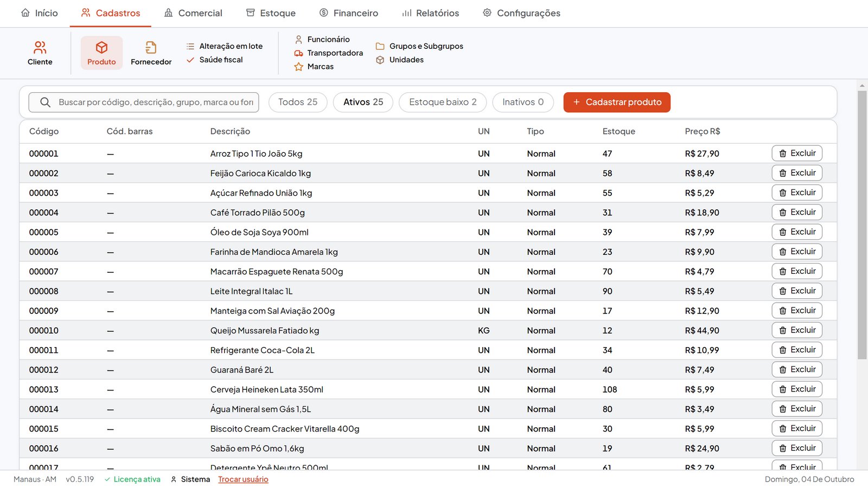
Task: Click the vertical scrollbar thumb
Action: coord(862,225)
